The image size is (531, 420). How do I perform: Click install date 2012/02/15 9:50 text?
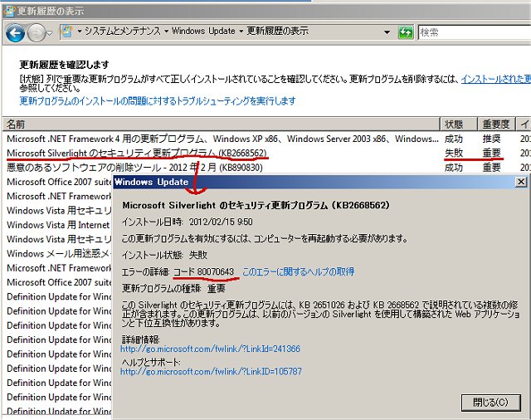(x=221, y=222)
